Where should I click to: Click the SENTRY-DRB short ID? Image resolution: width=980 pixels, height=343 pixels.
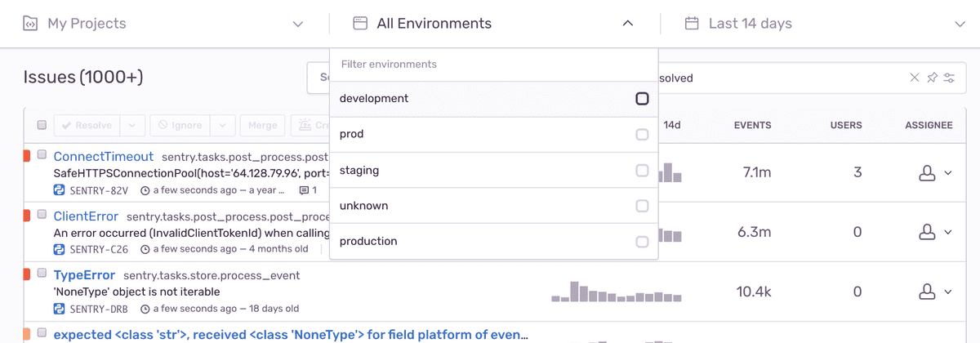(x=99, y=310)
